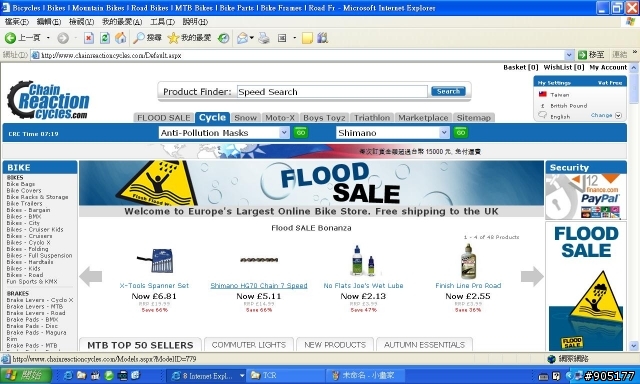
Task: Click the Chain Reaction Cycles logo
Action: point(48,100)
